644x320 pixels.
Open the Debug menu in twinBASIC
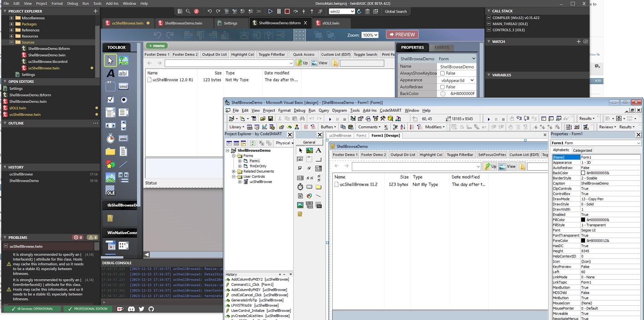tap(73, 3)
